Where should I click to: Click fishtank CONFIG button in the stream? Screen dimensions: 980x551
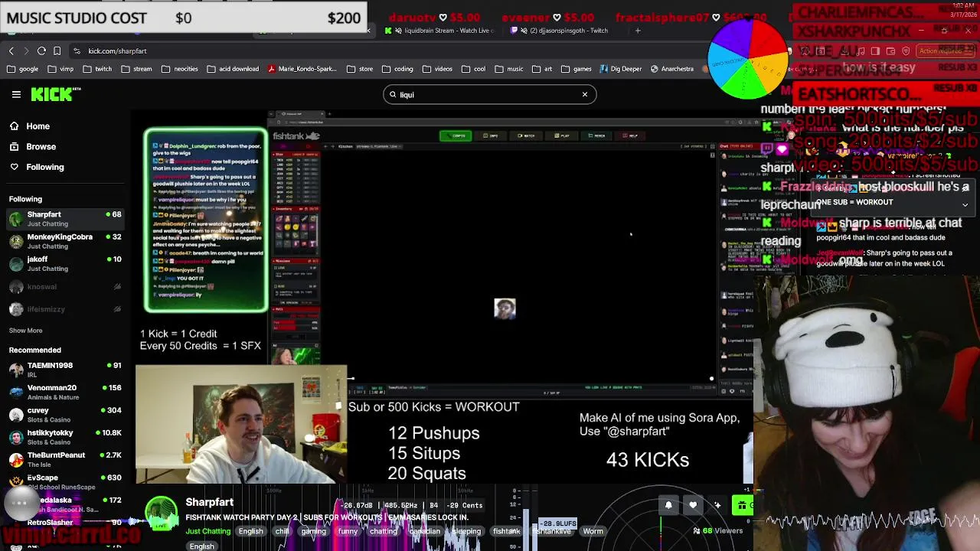pyautogui.click(x=456, y=135)
